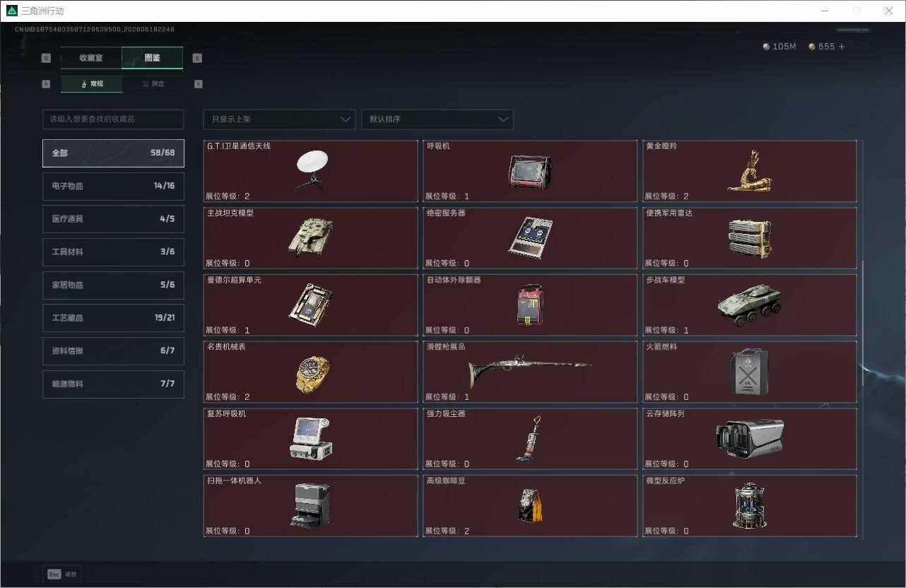Click the Q key previous-tab hint
Screen dimensions: 906x588
point(46,58)
